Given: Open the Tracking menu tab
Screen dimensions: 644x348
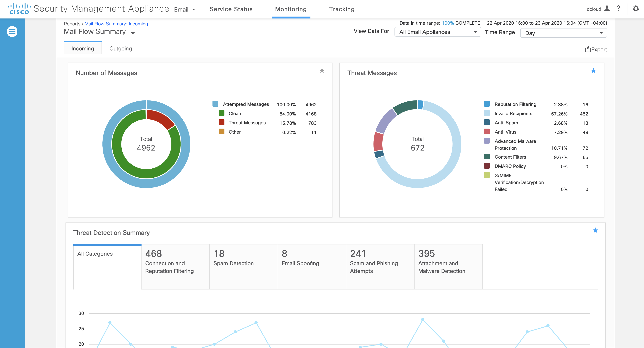Looking at the screenshot, I should (x=342, y=9).
